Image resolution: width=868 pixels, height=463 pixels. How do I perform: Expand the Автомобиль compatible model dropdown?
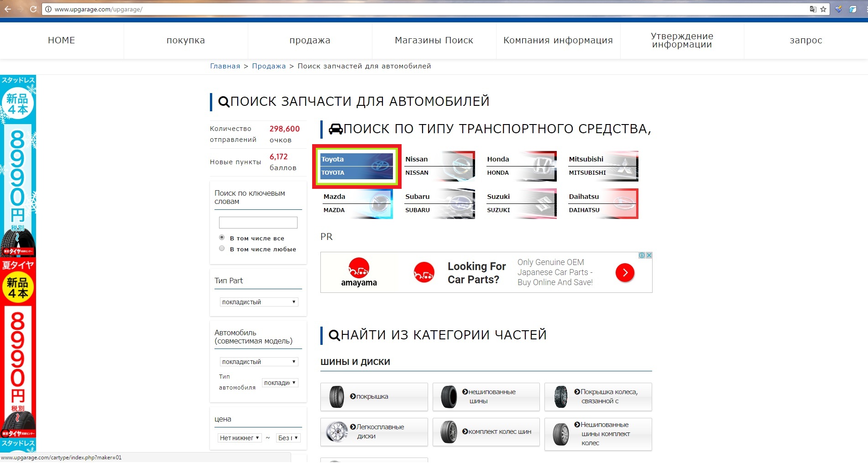click(x=259, y=362)
